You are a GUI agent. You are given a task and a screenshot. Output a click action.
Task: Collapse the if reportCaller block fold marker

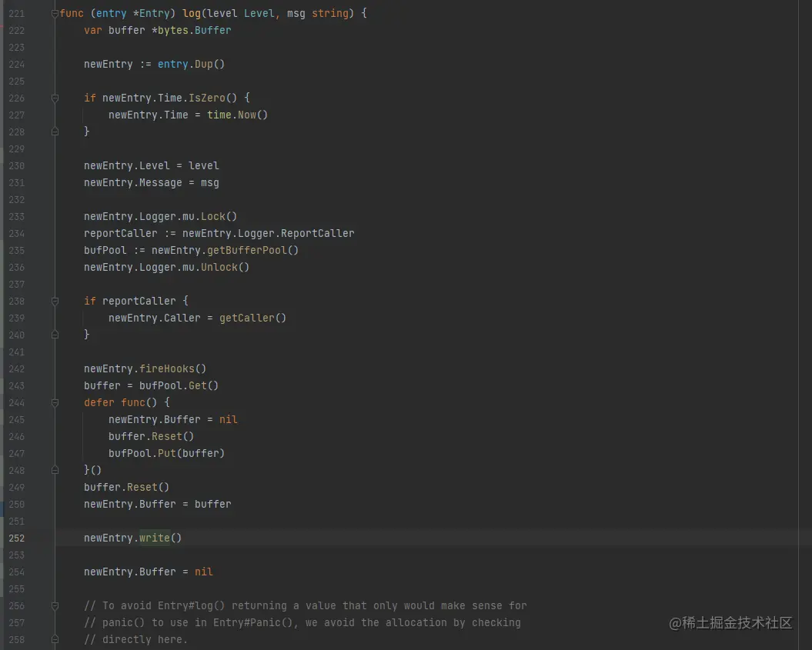point(55,302)
